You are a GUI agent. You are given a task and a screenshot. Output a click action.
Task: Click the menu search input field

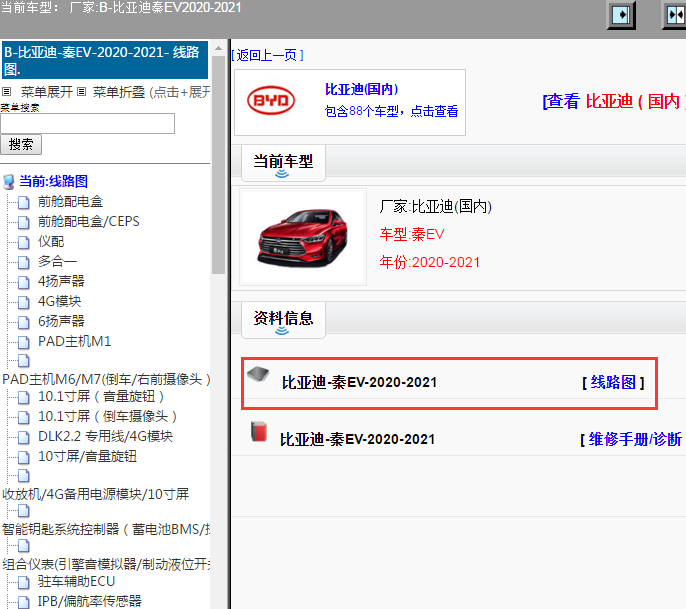(x=88, y=123)
